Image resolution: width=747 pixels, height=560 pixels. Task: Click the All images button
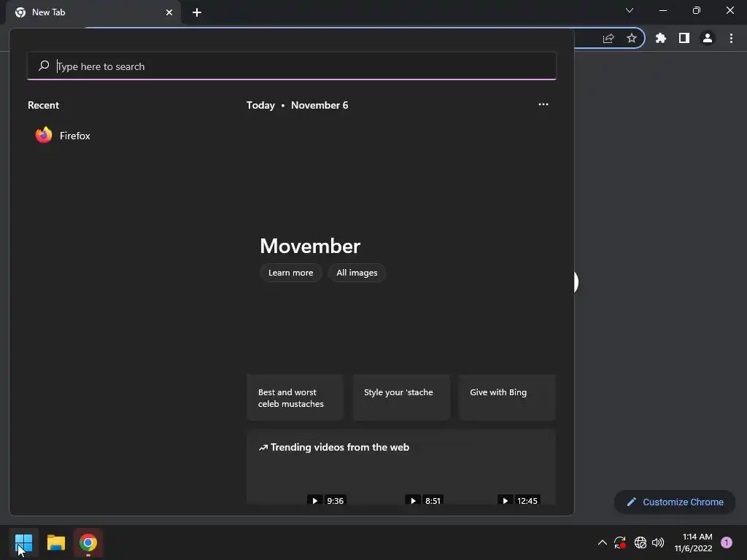click(x=357, y=273)
